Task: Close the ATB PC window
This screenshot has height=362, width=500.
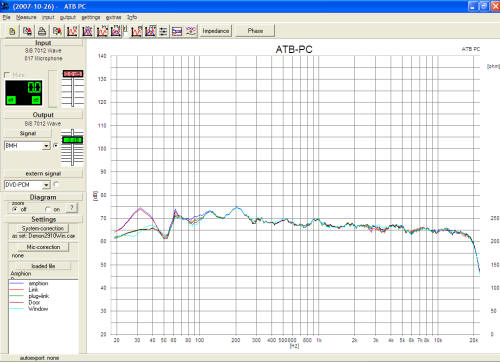Action: point(495,6)
